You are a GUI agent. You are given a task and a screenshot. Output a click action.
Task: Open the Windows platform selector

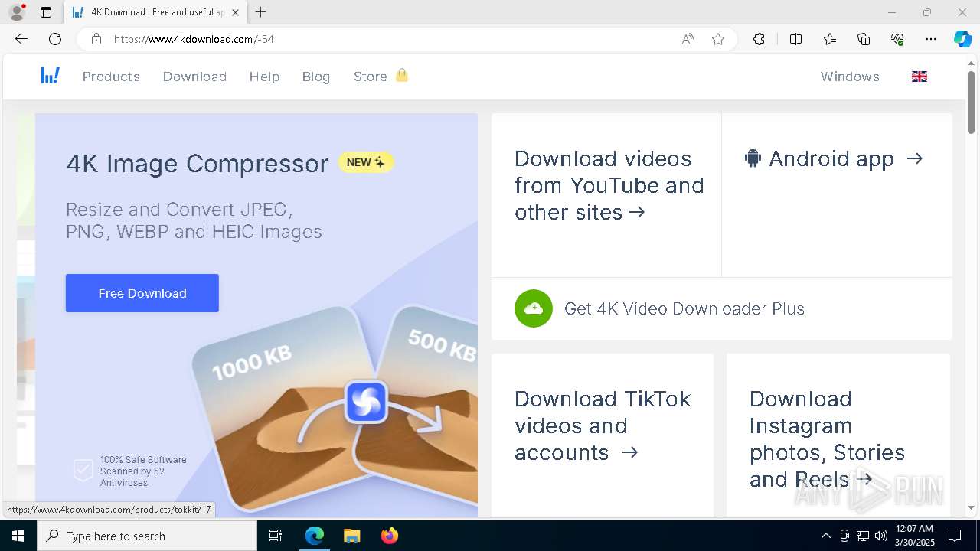coord(850,77)
